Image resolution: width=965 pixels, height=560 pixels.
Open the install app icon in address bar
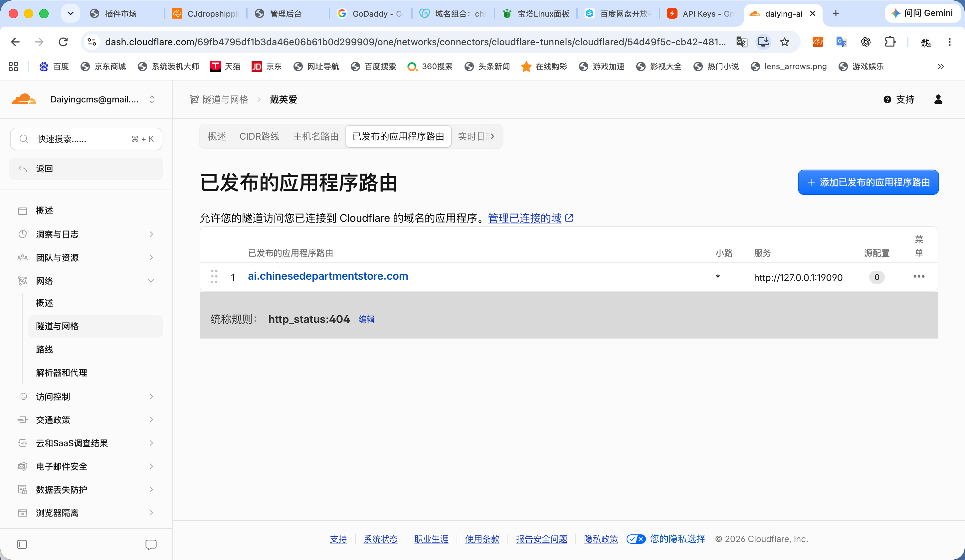(x=763, y=42)
